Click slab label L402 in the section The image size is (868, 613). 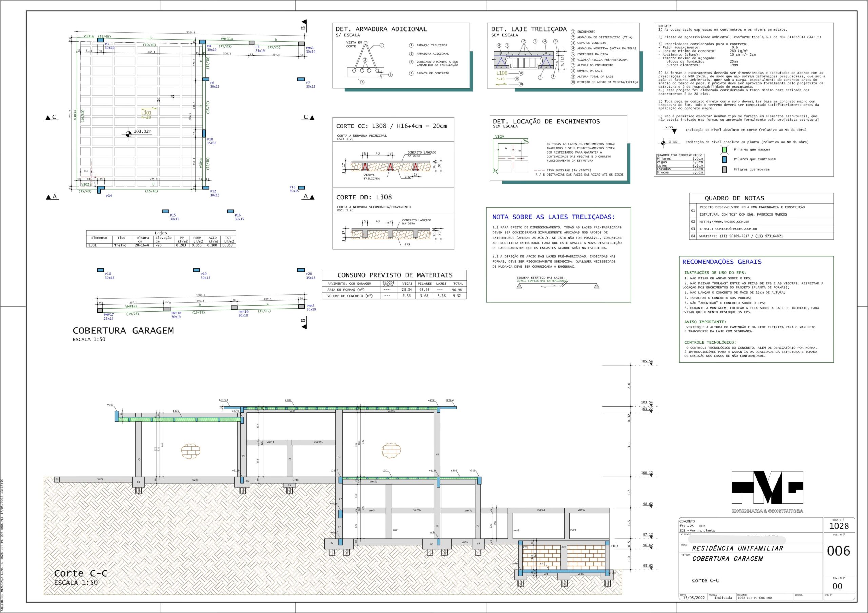point(288,400)
